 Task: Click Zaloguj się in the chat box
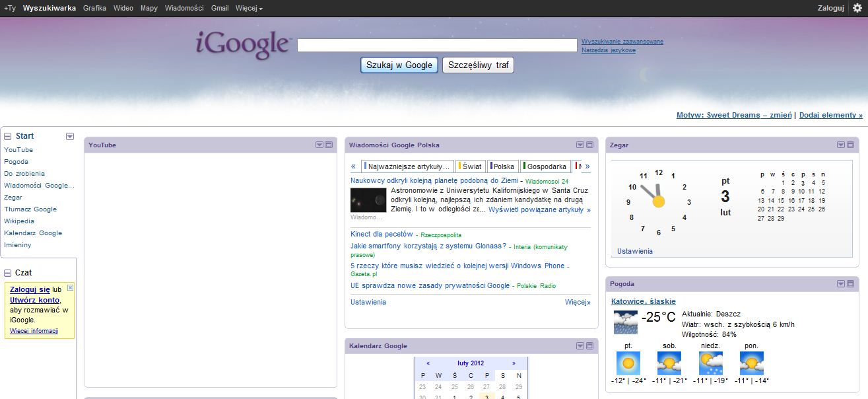(30, 289)
